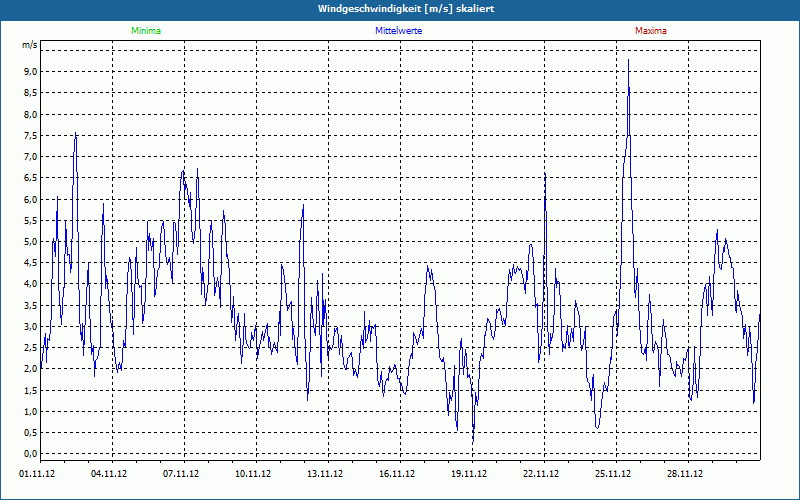Click the Windgeschwindigkeit [m/s] skaliert title
This screenshot has height=500, width=800.
tap(406, 9)
